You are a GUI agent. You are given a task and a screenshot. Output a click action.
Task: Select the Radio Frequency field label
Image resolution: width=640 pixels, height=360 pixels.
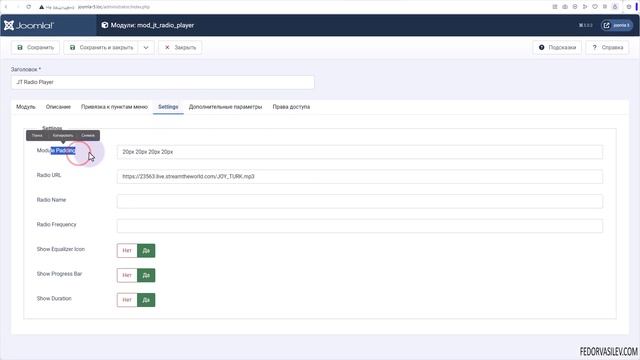point(56,224)
